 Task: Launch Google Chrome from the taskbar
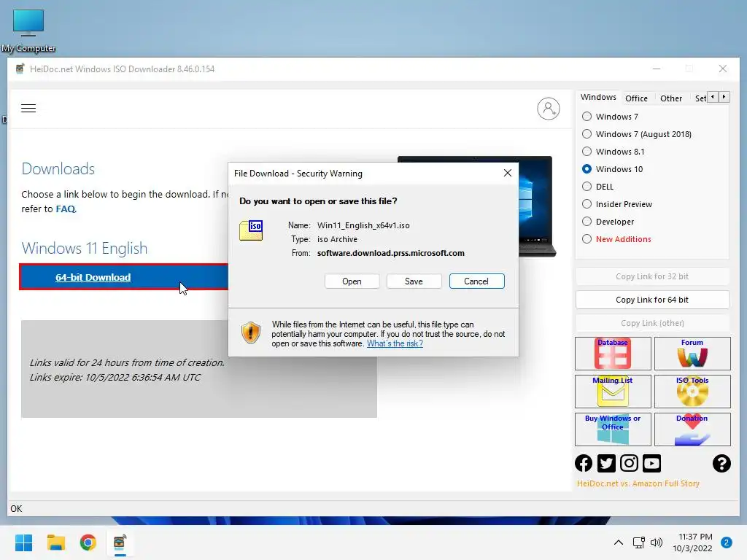click(88, 542)
